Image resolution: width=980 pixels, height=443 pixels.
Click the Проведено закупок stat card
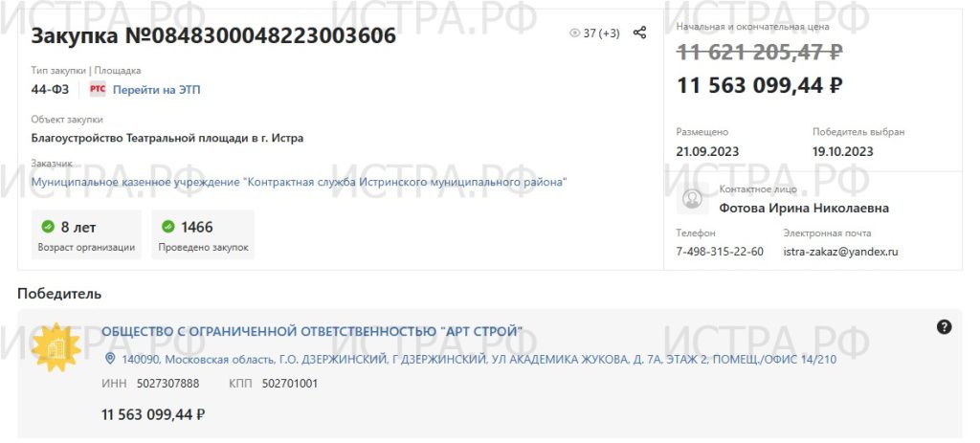pyautogui.click(x=203, y=234)
